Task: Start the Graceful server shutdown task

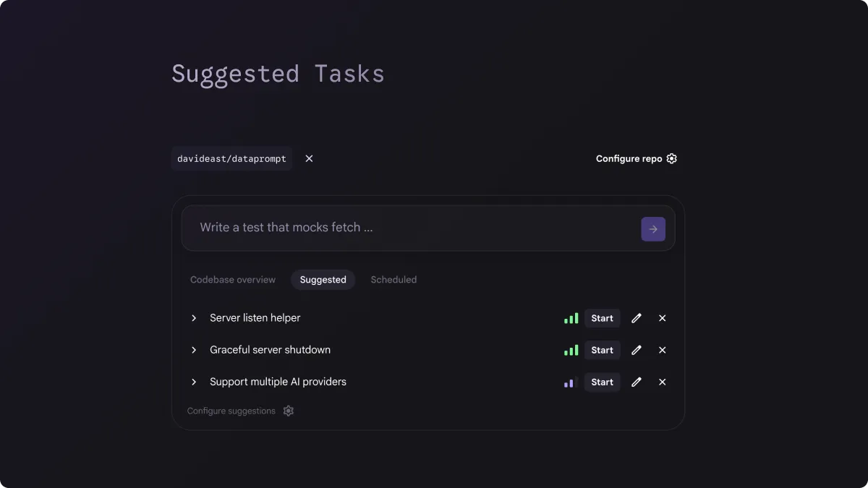Action: click(x=602, y=350)
